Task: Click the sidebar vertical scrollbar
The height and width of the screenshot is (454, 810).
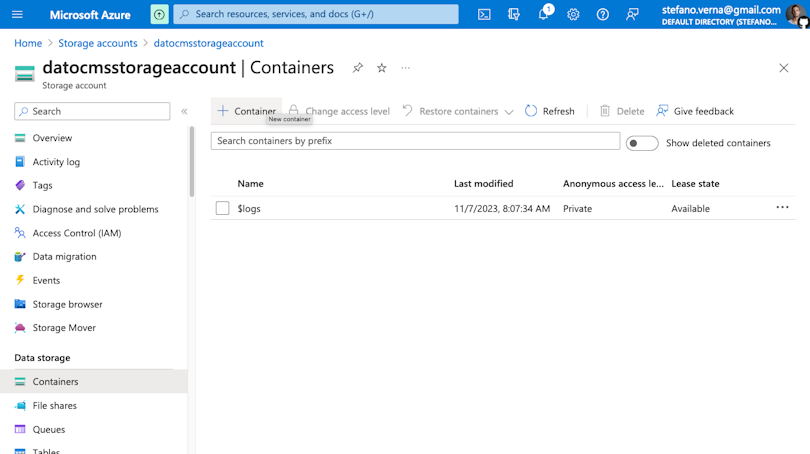Action: click(192, 162)
